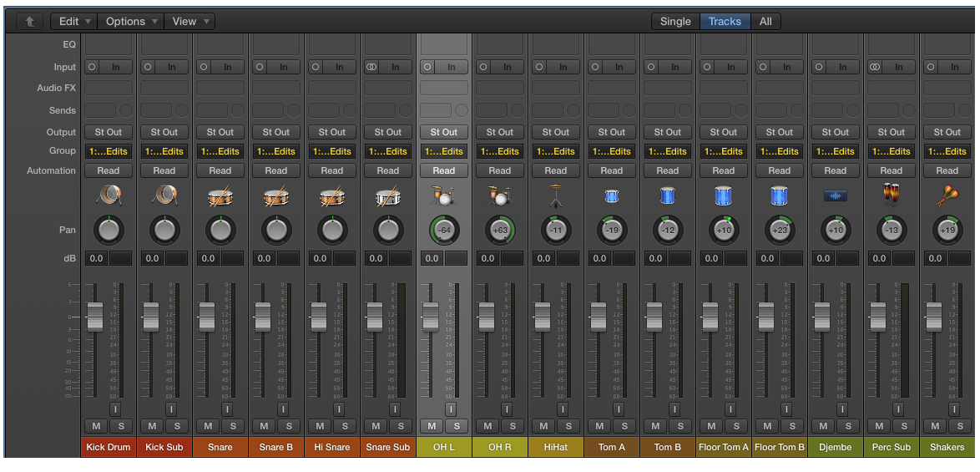Solo the Kick Drum channel
The image size is (980, 472).
click(x=121, y=426)
